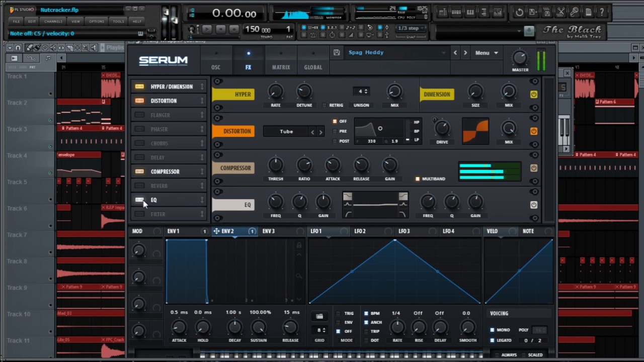This screenshot has width=644, height=362.
Task: Select the playlist zoom tool
Action: click(86, 48)
